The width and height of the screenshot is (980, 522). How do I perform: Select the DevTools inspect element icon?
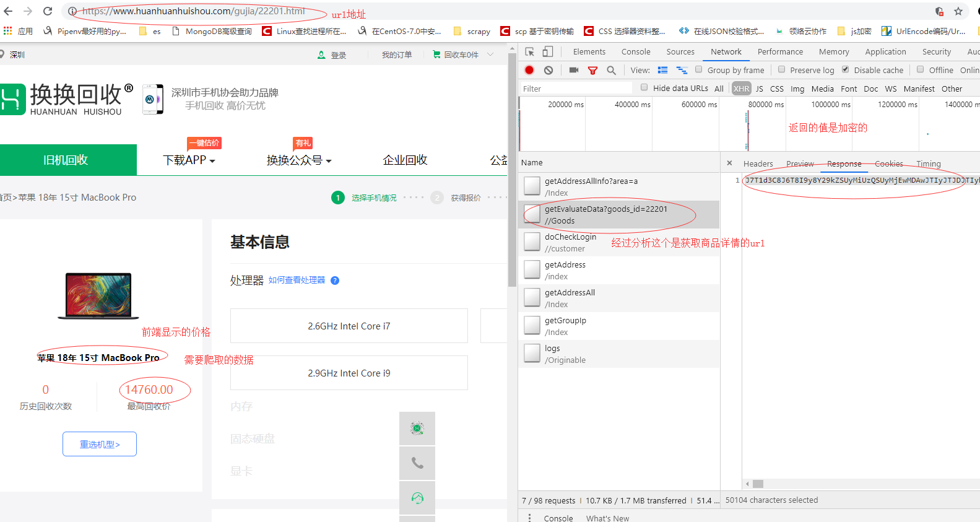(529, 51)
